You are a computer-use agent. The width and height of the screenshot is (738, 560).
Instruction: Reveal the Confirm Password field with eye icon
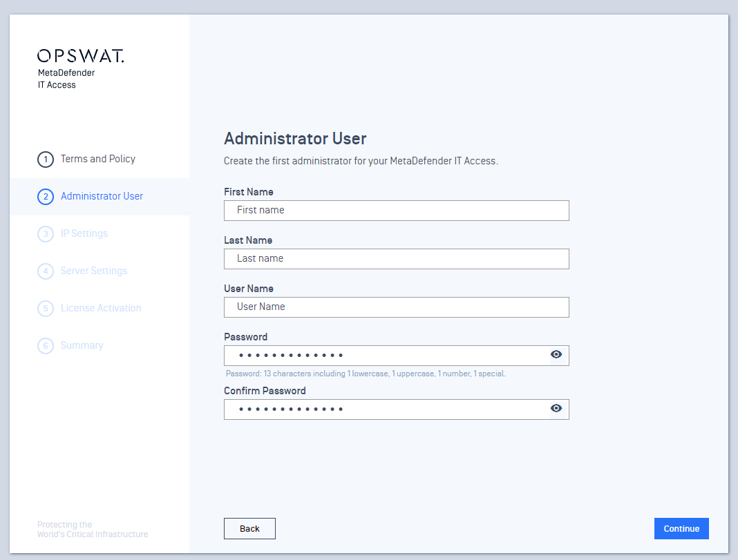(556, 408)
